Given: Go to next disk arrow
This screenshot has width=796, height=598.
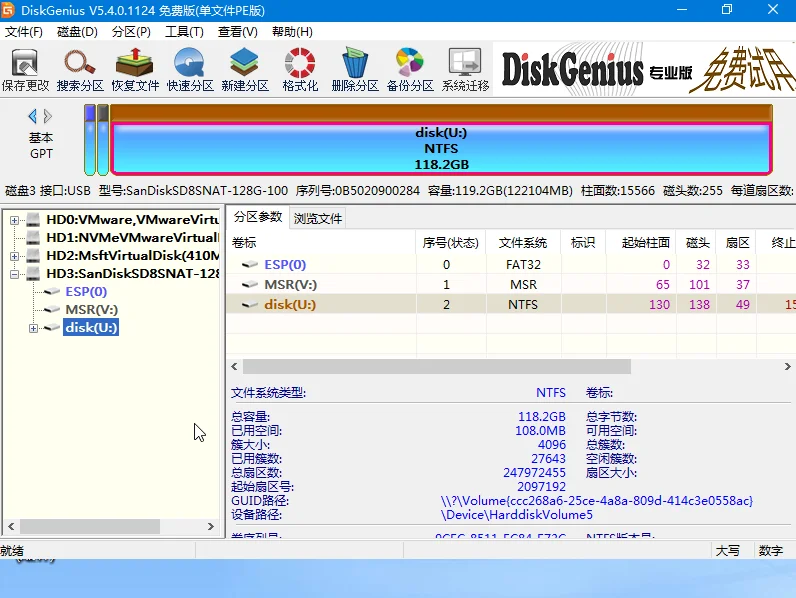Looking at the screenshot, I should click(x=48, y=116).
